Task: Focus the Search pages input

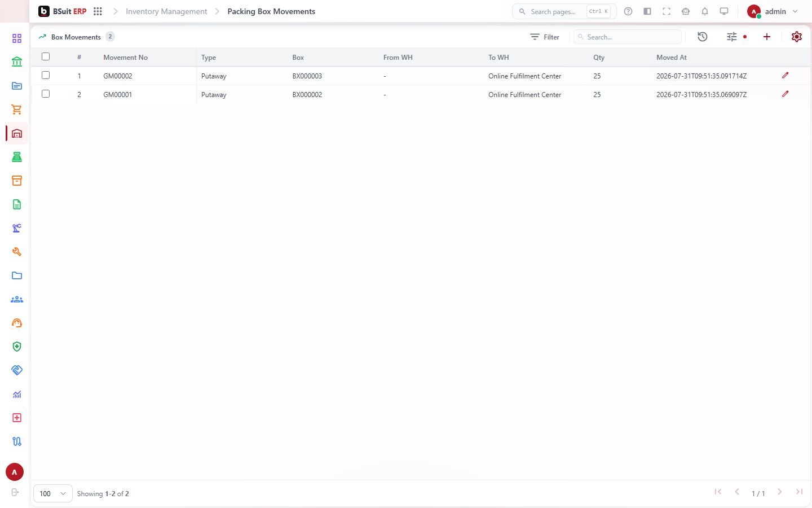Action: (x=564, y=11)
